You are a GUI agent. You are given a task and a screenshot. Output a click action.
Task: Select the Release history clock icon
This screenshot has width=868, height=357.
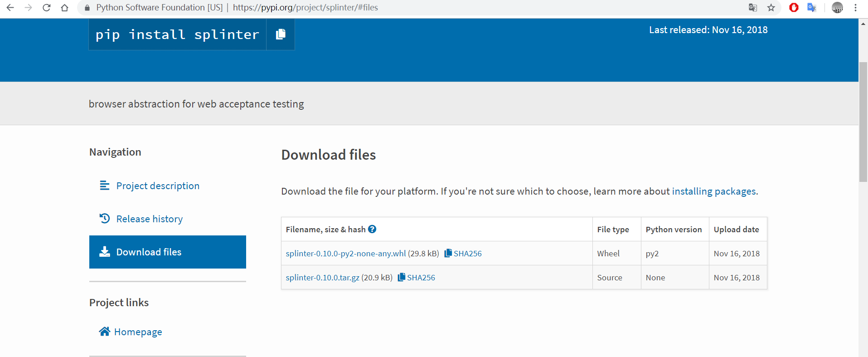coord(105,218)
